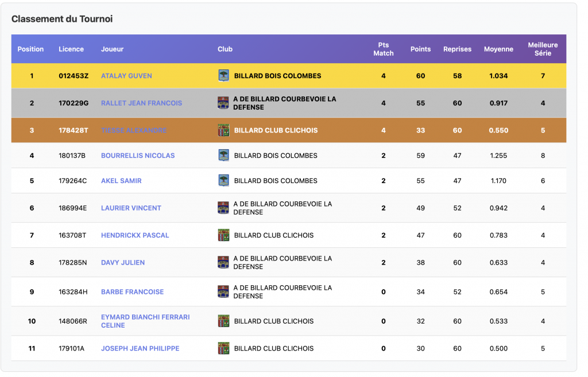Screen dimensions: 588x377
Task: Click the Courbevoie club crest in Rallet's row
Action: 223,103
